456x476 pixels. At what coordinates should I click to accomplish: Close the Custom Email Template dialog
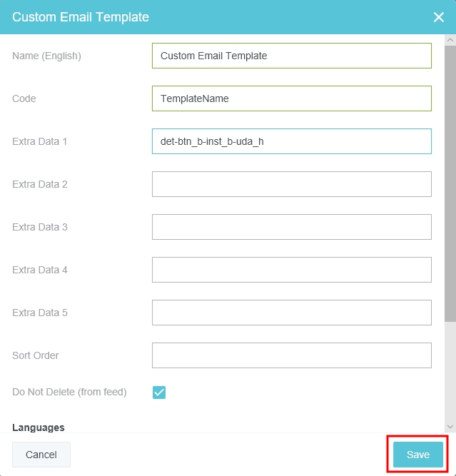(x=439, y=17)
